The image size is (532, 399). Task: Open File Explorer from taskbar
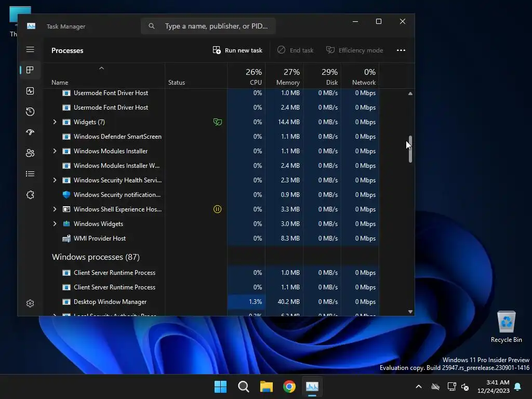tap(267, 387)
